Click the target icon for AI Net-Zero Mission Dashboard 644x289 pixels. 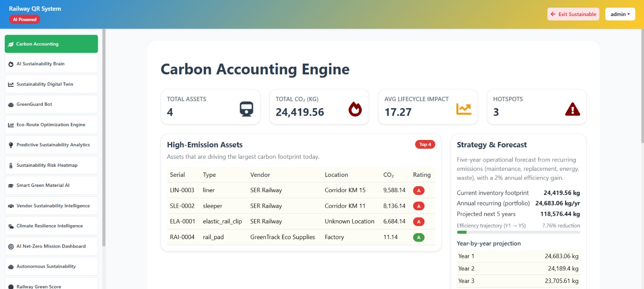11,246
